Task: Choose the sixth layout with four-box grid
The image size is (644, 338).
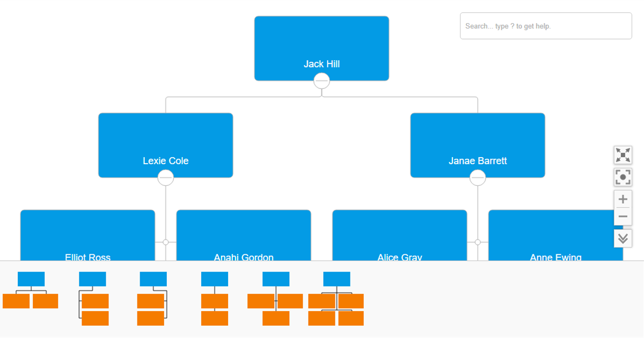Action: click(336, 298)
